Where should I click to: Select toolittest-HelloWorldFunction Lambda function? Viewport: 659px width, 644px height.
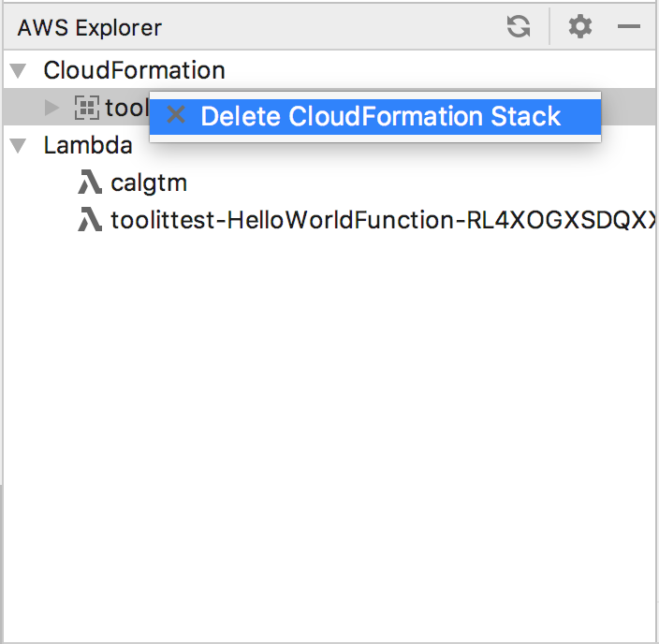coord(383,220)
